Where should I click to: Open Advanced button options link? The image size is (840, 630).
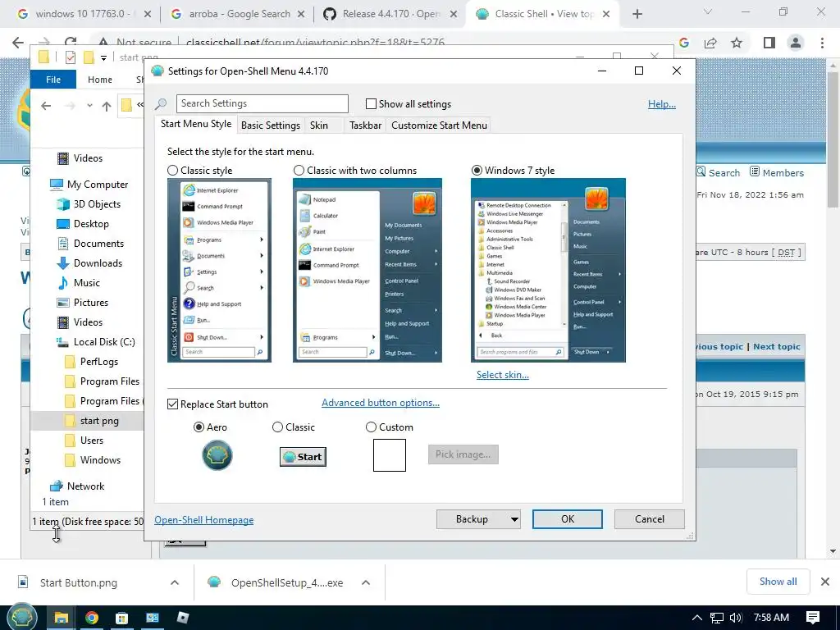coord(381,403)
